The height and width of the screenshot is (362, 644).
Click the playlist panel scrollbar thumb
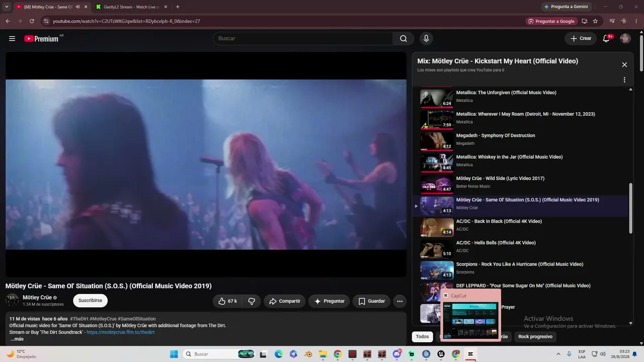pos(631,208)
